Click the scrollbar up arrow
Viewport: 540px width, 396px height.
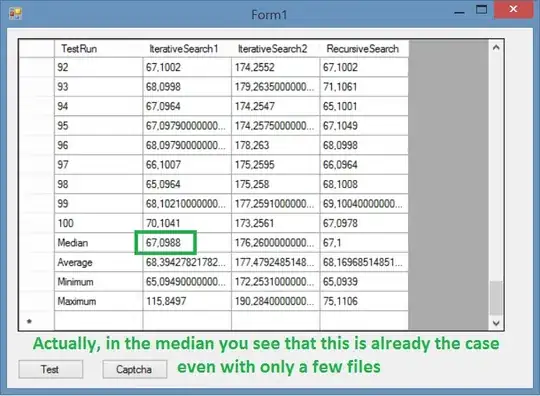click(496, 48)
